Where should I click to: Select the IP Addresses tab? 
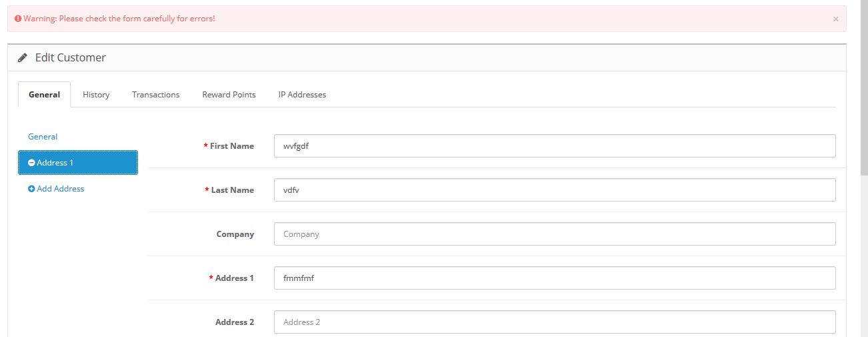[x=302, y=95]
